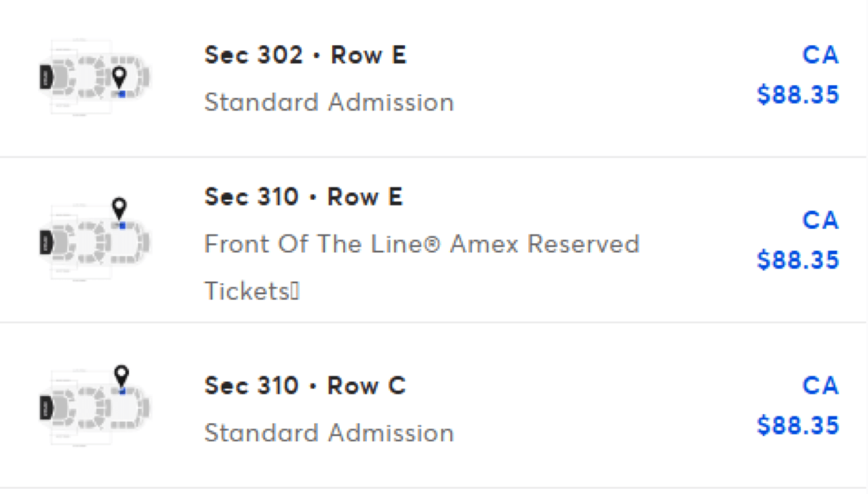Click the $88.35 price for Sec 302 Row E

coord(797,95)
